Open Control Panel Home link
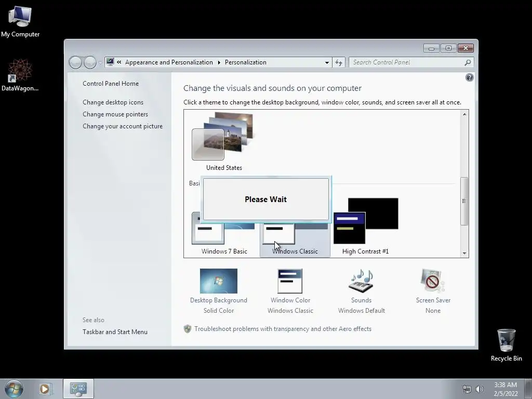 click(x=111, y=84)
